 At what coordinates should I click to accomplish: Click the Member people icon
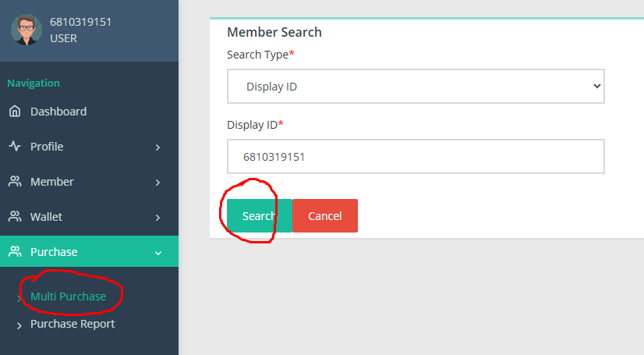(x=15, y=182)
